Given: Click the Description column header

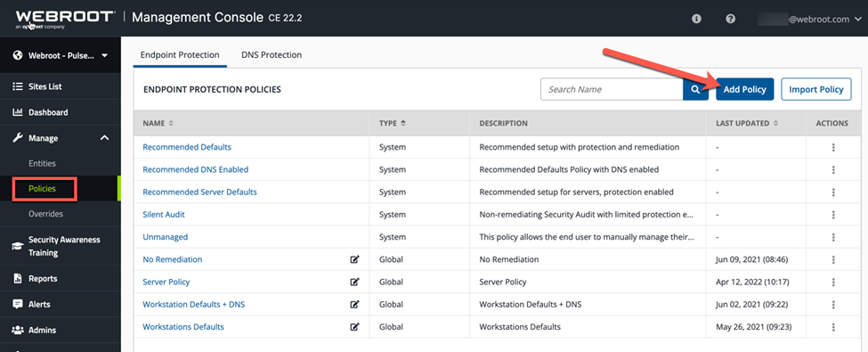Looking at the screenshot, I should [503, 124].
